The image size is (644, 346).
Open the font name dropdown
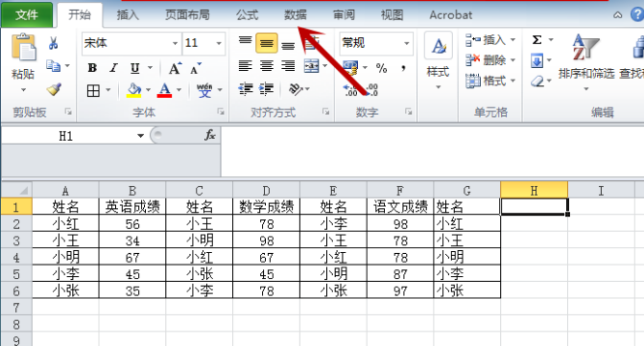tap(175, 43)
